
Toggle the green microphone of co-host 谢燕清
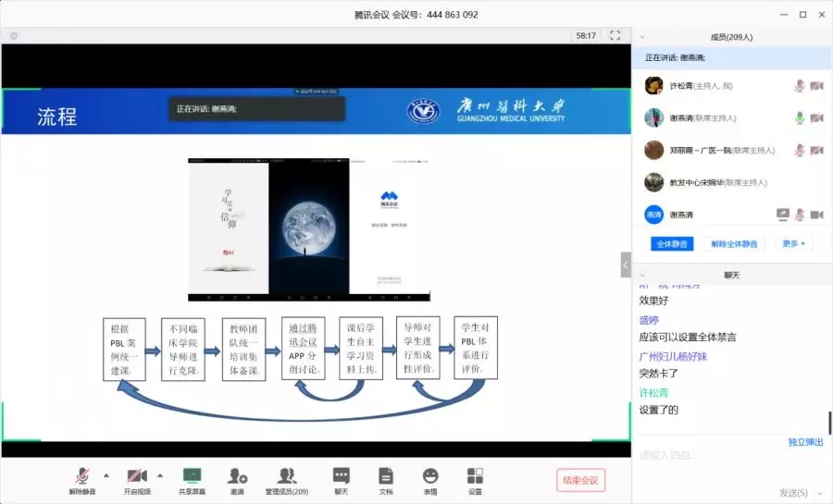click(x=799, y=117)
